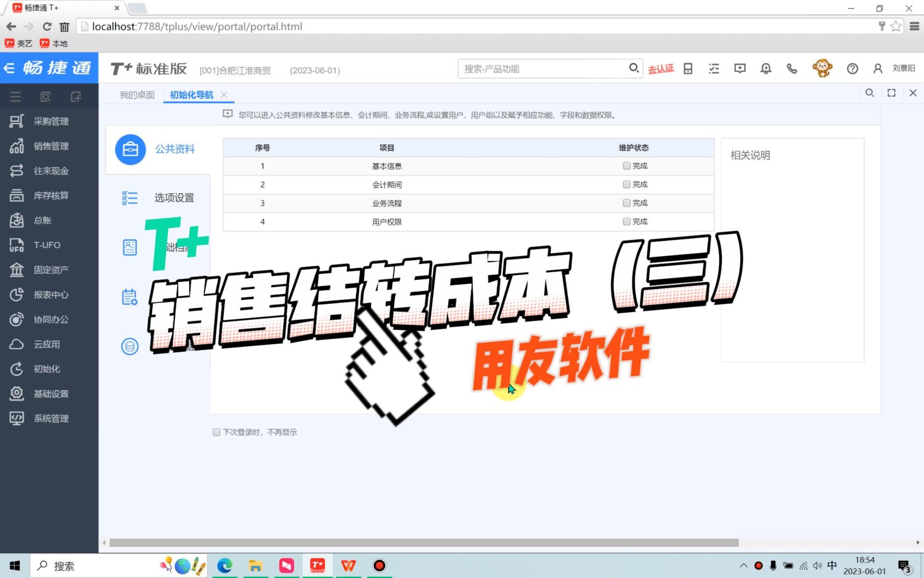This screenshot has height=578, width=924.
Task: Click the database icon in navigation steps
Action: [130, 346]
